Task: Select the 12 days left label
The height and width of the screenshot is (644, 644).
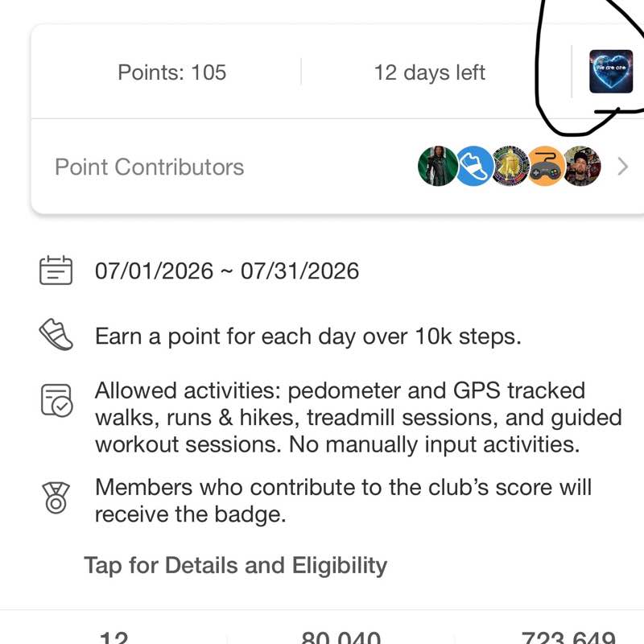Action: [x=430, y=72]
